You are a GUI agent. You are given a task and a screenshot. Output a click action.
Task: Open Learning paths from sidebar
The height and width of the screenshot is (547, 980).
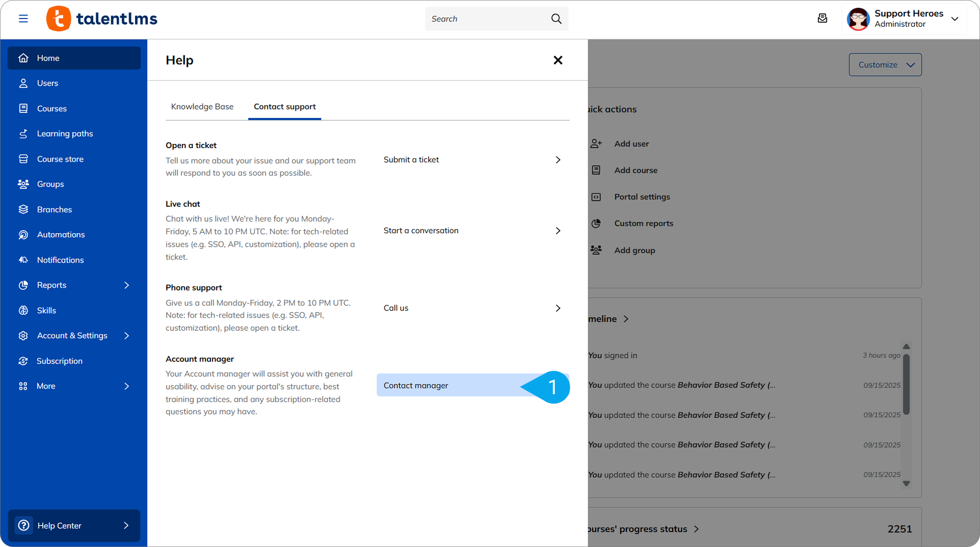(65, 134)
